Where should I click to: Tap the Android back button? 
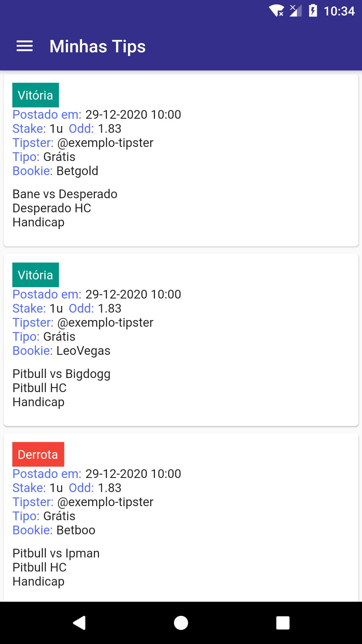click(79, 623)
